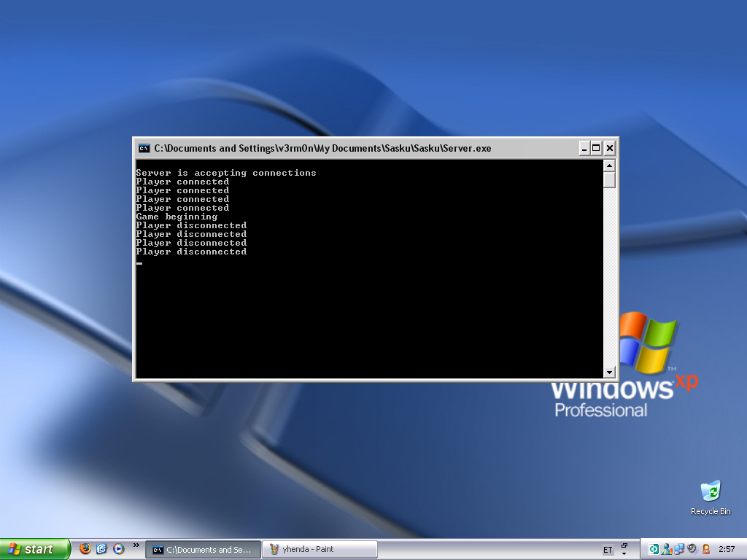This screenshot has width=747, height=560.
Task: Minimize the Server.exe console window
Action: point(584,149)
